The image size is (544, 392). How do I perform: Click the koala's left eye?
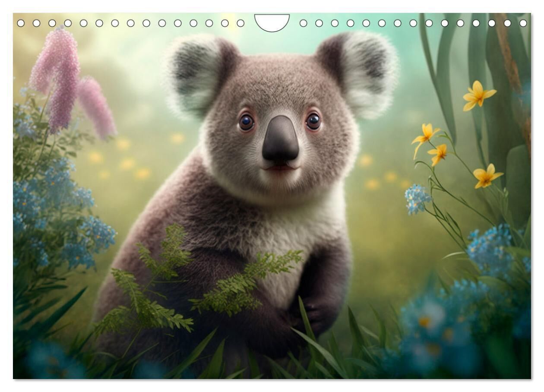(x=247, y=122)
